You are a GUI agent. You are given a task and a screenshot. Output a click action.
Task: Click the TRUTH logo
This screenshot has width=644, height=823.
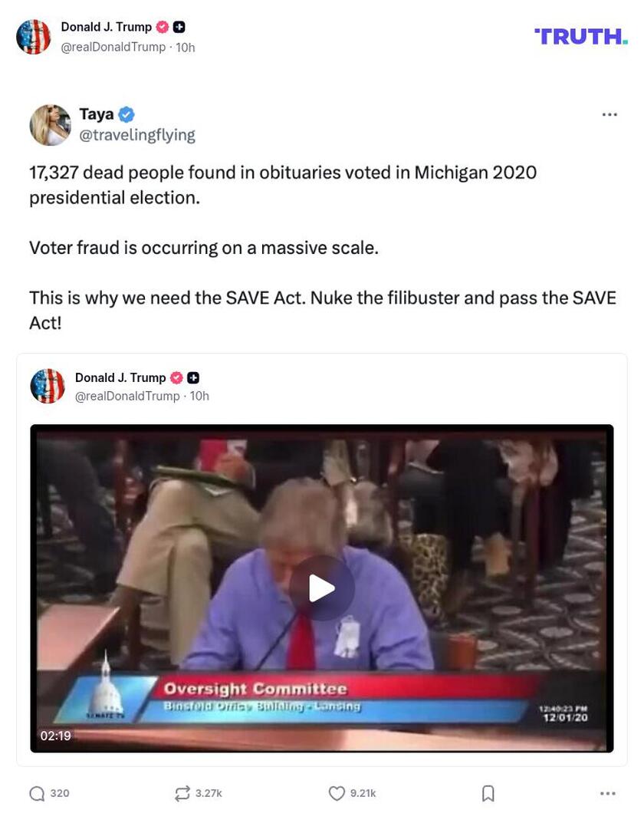point(580,37)
